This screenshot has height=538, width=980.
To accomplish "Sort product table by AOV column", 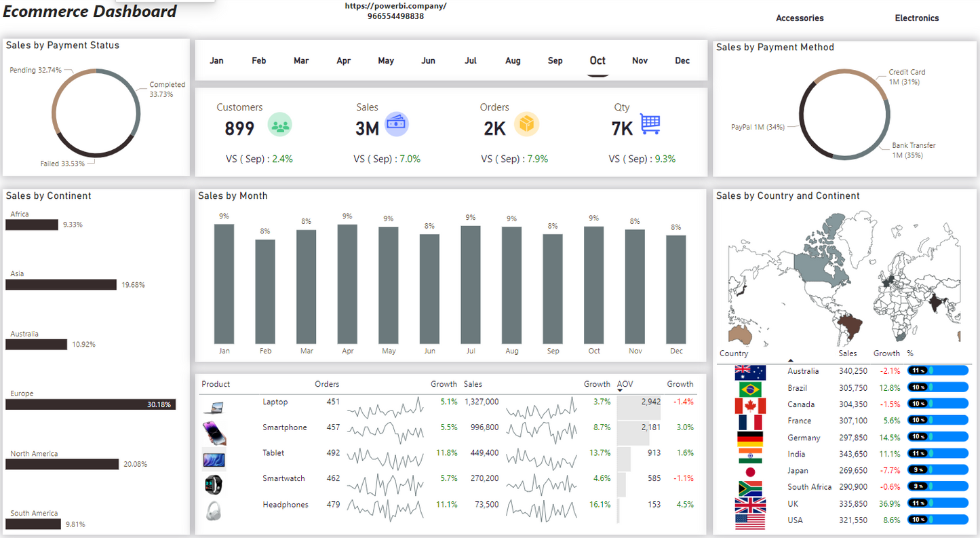I will coord(625,384).
